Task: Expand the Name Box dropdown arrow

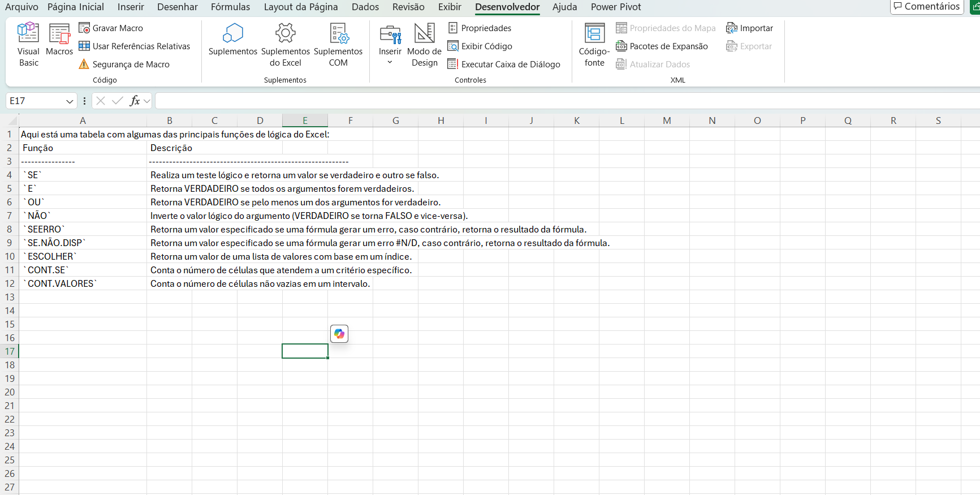Action: [x=70, y=101]
